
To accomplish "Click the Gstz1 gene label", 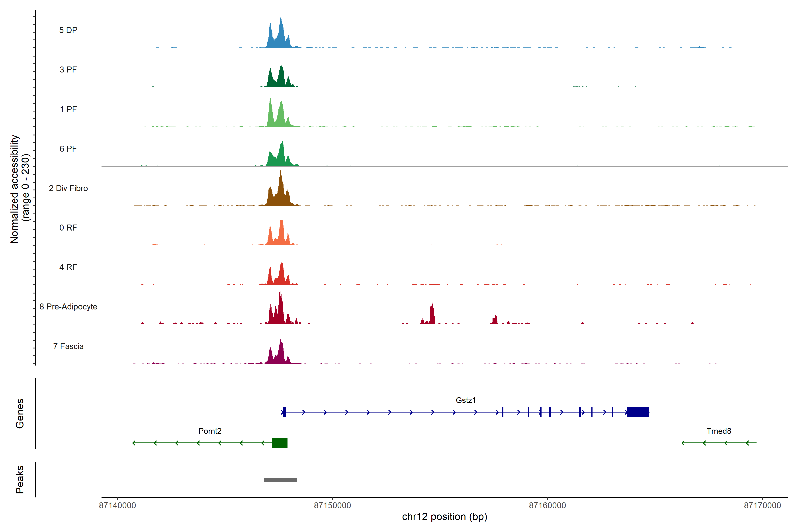I will click(x=465, y=400).
